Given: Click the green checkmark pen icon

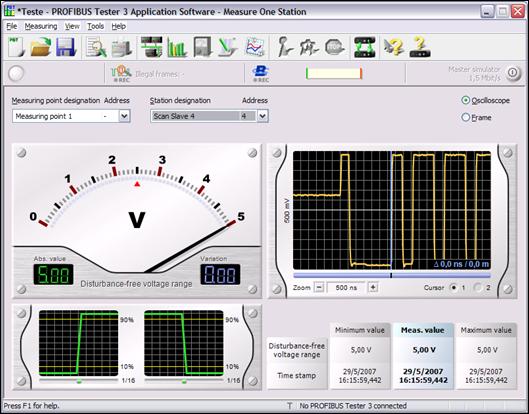Looking at the screenshot, I should 227,47.
